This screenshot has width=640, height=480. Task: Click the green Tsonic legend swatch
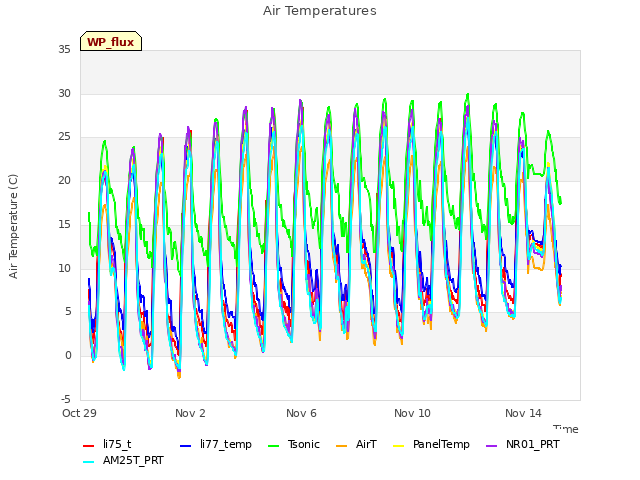[273, 446]
